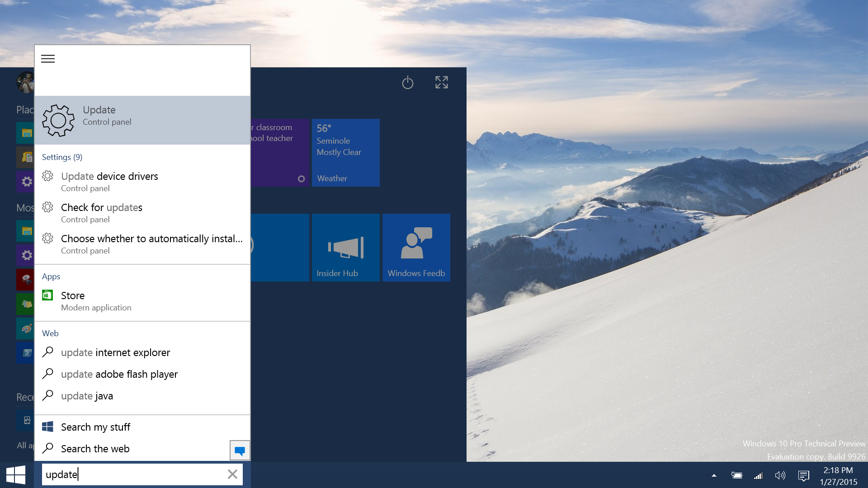
Task: Click gear icon beside Check for updates
Action: tap(47, 207)
